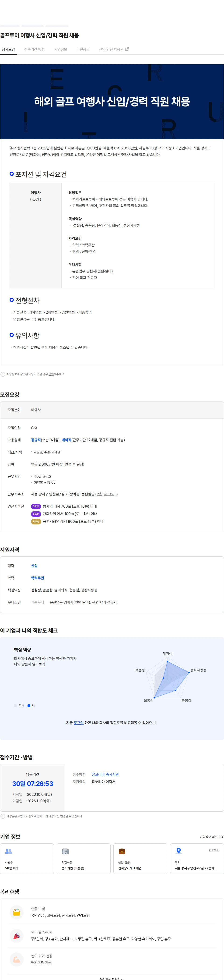Click the 5호선 badge for 방화역
224x980 pixels.
tap(36, 506)
